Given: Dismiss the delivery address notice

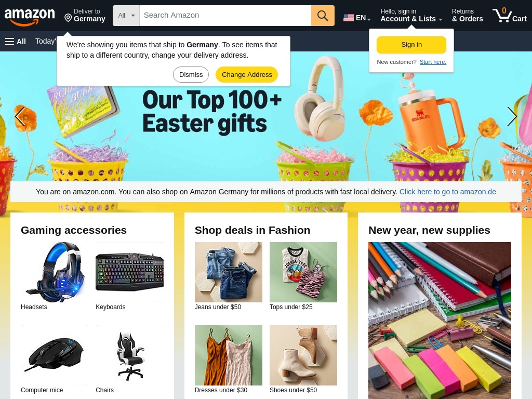Looking at the screenshot, I should click(x=191, y=75).
